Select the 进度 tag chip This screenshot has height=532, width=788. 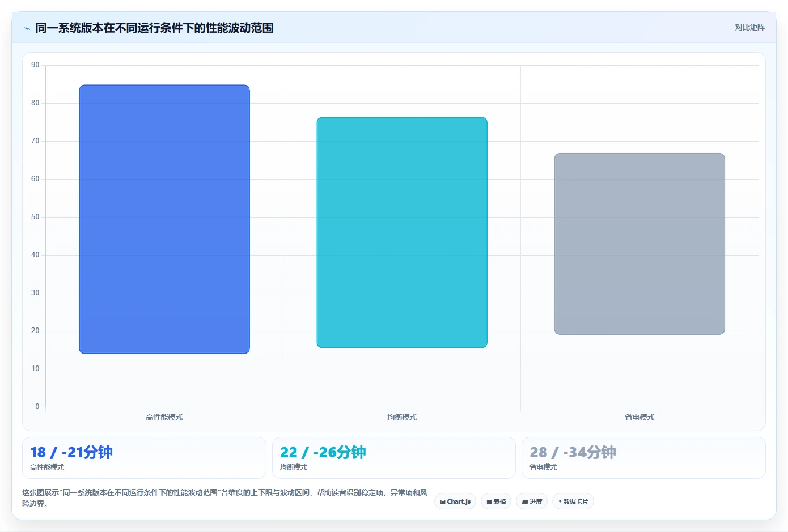(532, 501)
